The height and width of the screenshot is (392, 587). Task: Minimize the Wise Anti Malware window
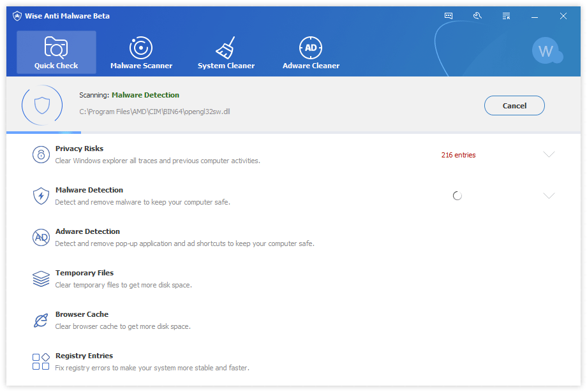point(535,16)
